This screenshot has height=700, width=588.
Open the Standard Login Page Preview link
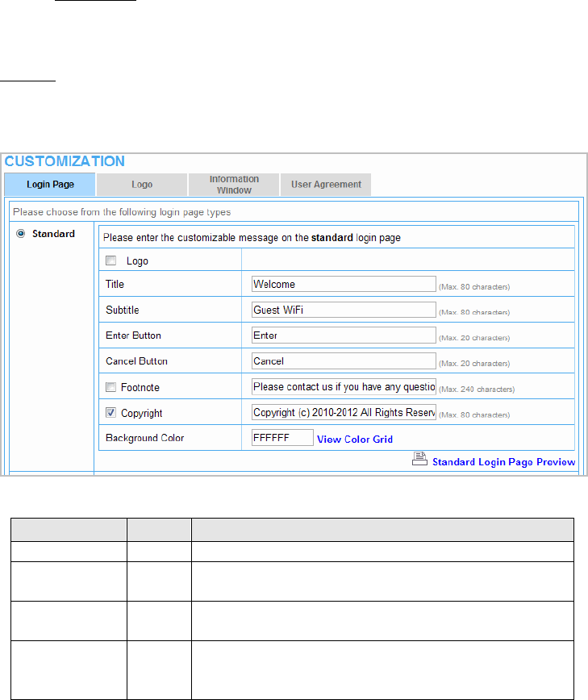point(503,461)
